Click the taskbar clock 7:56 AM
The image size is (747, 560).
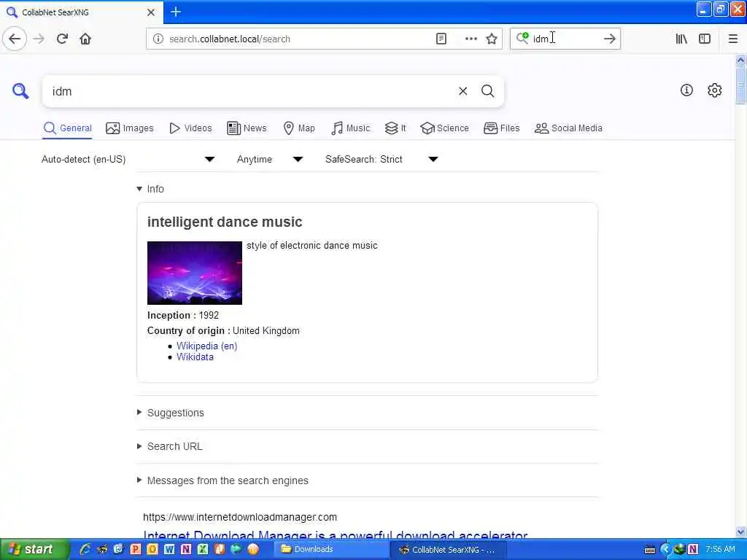720,549
